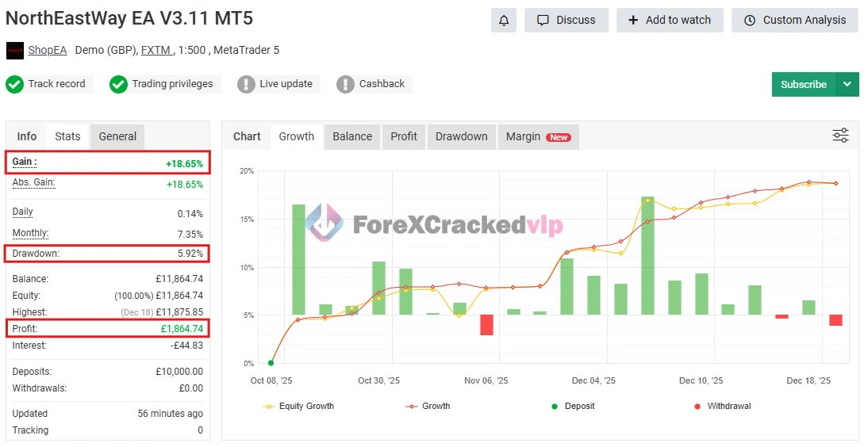The image size is (868, 447).
Task: Click the ShopEA logo avatar
Action: (14, 51)
